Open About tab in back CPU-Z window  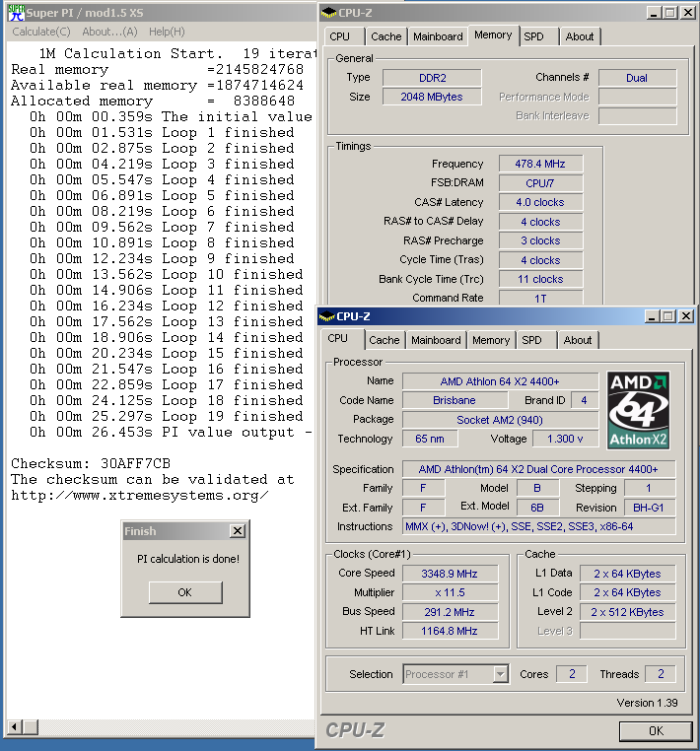(x=580, y=36)
